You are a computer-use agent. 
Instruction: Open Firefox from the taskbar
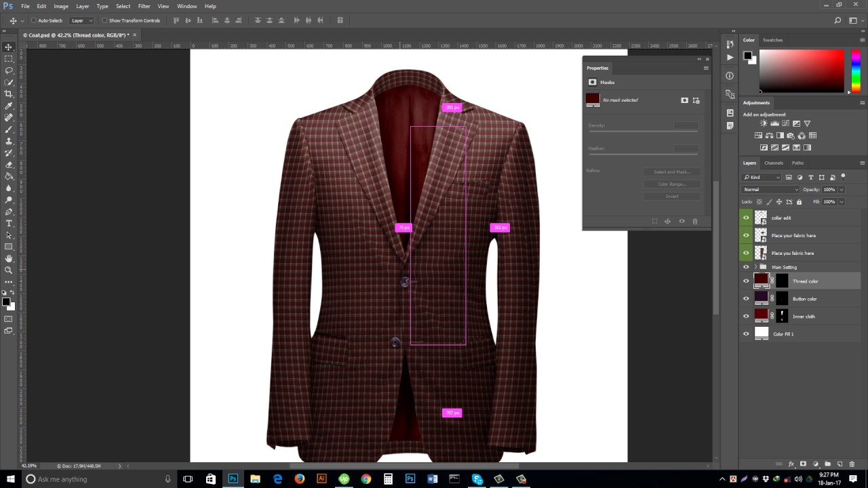tap(300, 479)
